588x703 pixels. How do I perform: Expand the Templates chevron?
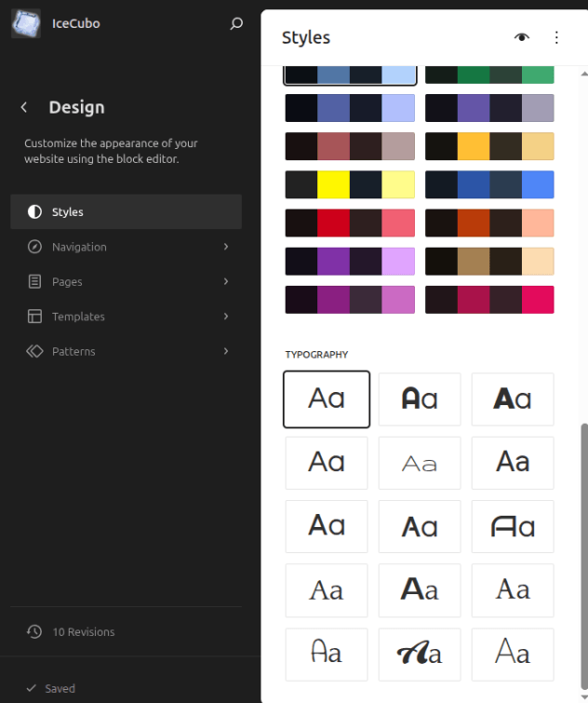226,317
